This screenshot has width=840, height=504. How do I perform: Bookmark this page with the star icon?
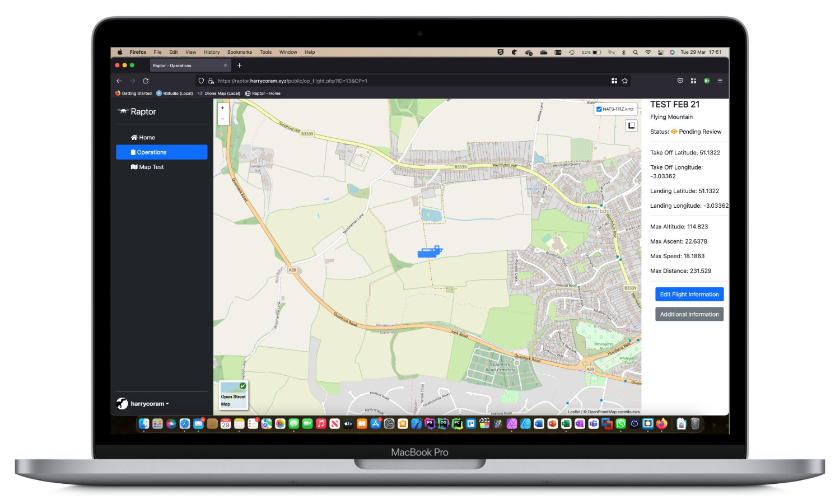click(x=625, y=81)
